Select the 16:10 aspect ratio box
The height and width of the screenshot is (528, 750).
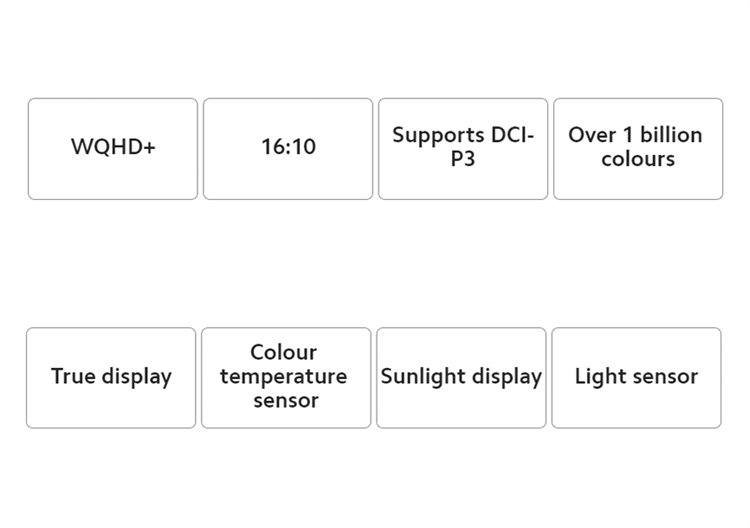(x=288, y=149)
